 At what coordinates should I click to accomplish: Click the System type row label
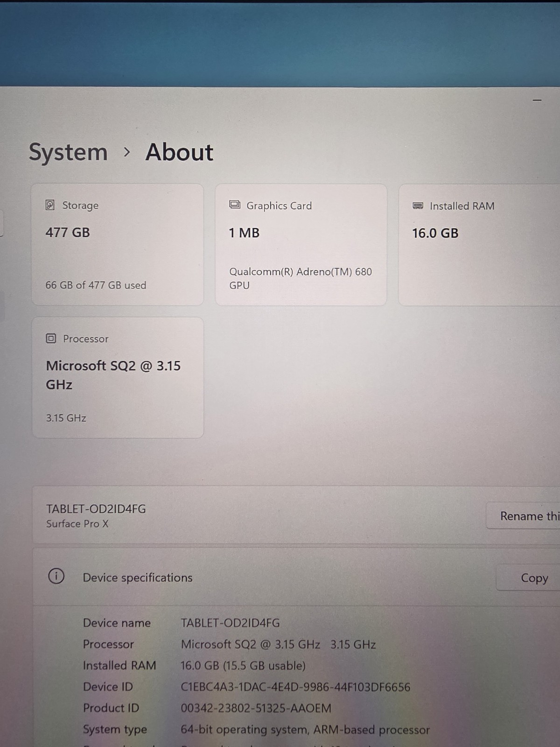(x=115, y=730)
